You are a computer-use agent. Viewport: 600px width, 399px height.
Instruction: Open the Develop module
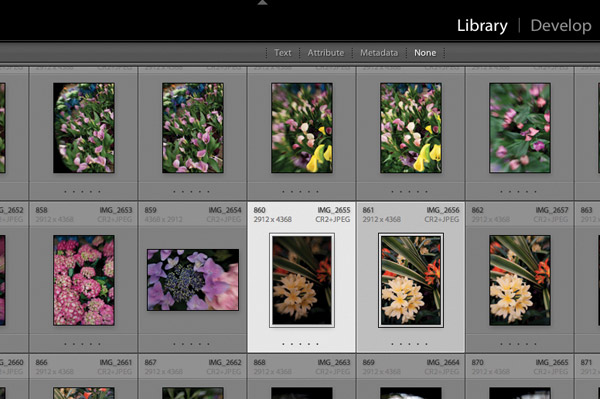[x=561, y=26]
